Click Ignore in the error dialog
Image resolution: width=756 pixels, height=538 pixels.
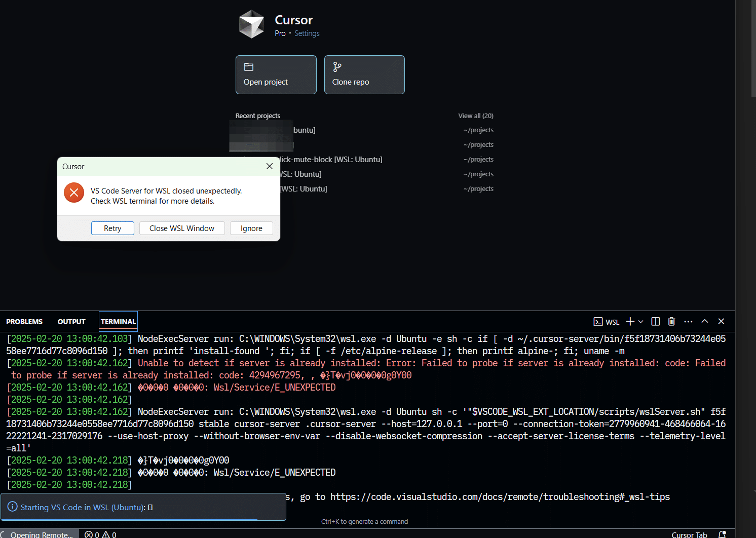click(x=251, y=228)
